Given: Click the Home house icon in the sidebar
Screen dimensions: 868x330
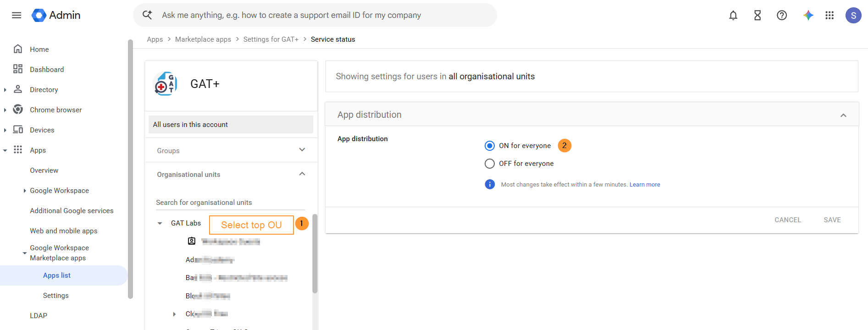Looking at the screenshot, I should tap(18, 49).
